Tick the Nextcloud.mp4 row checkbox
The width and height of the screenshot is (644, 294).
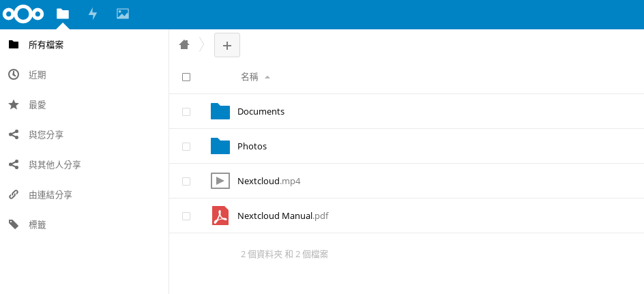186,181
